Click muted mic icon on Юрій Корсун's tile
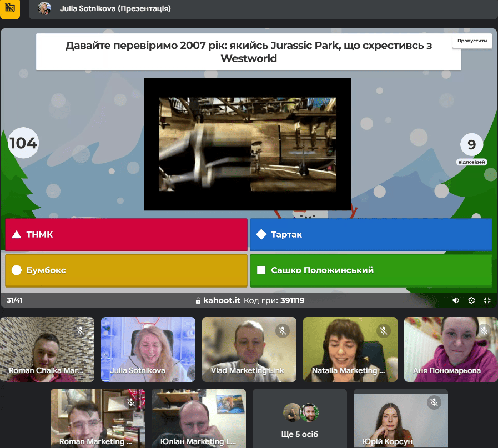Screen dimensions: 498x448 [434, 402]
